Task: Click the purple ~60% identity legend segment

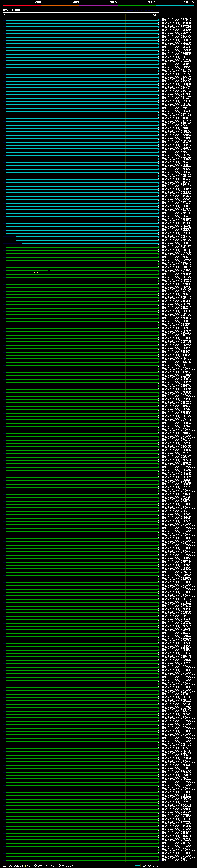Action: click(x=99, y=6)
